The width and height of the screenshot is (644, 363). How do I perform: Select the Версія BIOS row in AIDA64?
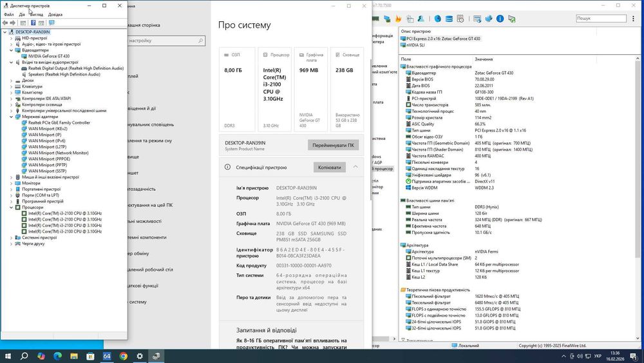coord(422,79)
